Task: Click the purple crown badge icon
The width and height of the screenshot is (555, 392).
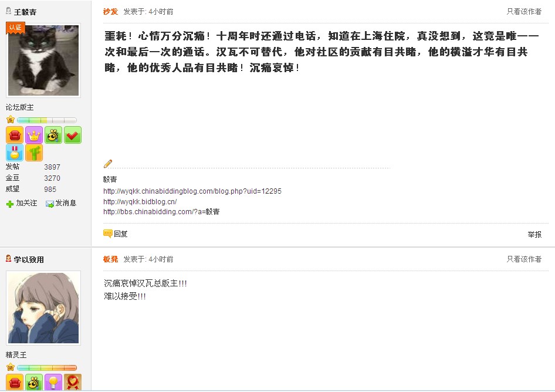Action: 34,135
